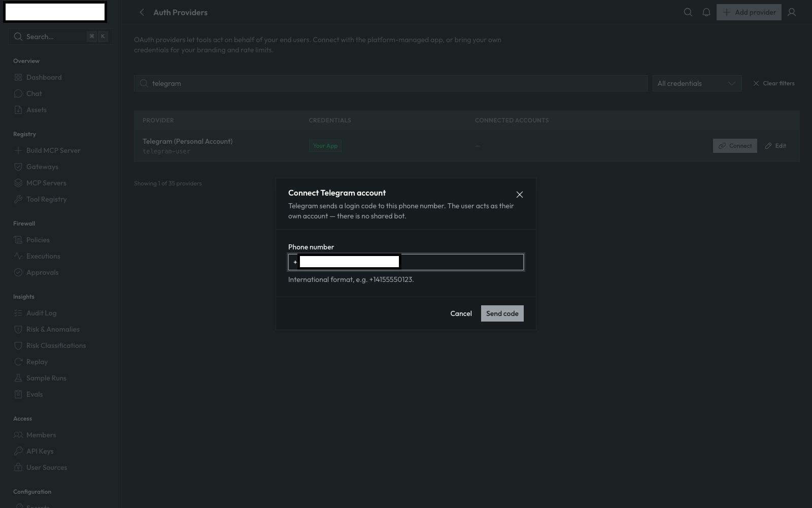Click the User Sources lock icon
This screenshot has height=508, width=812.
(x=18, y=467)
